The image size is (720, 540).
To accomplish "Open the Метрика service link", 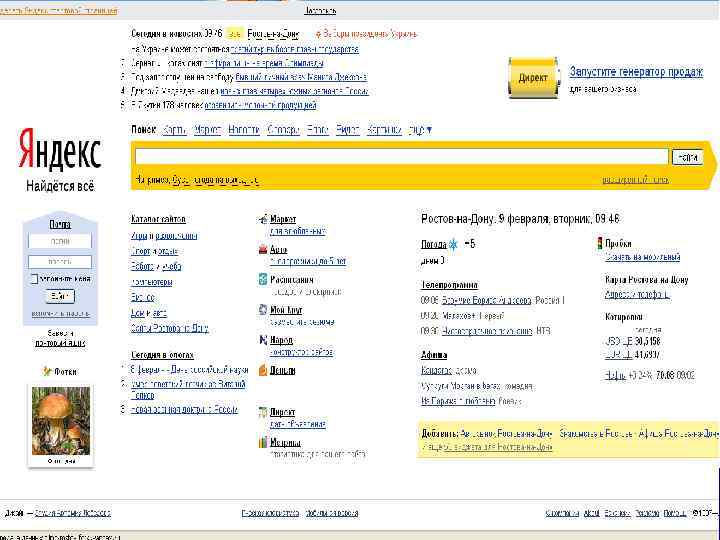I will [x=285, y=443].
